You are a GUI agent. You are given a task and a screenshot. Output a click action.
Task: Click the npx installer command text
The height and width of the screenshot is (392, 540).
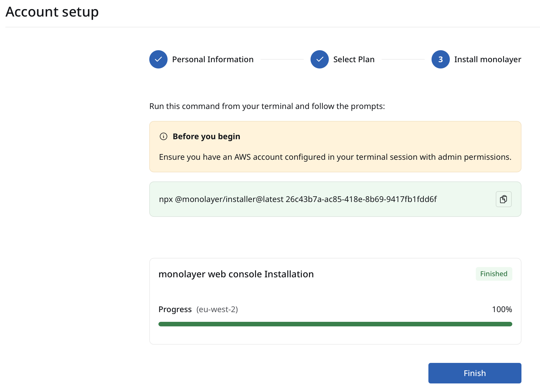click(x=298, y=199)
